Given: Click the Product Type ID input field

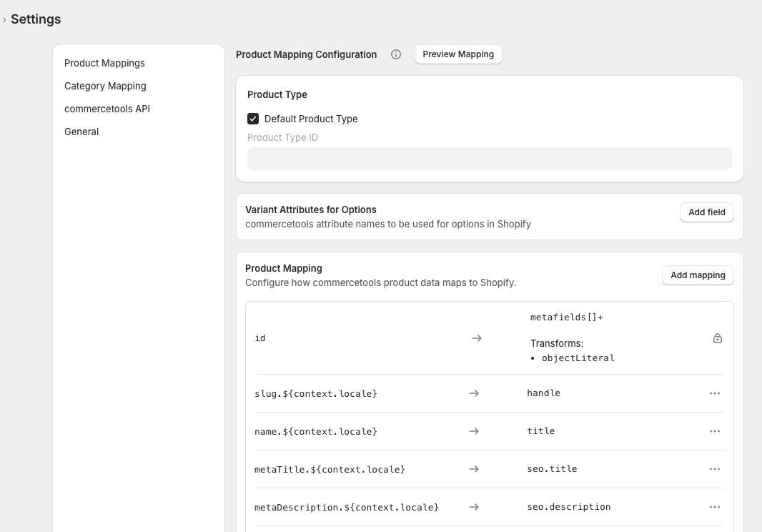Looking at the screenshot, I should point(489,159).
